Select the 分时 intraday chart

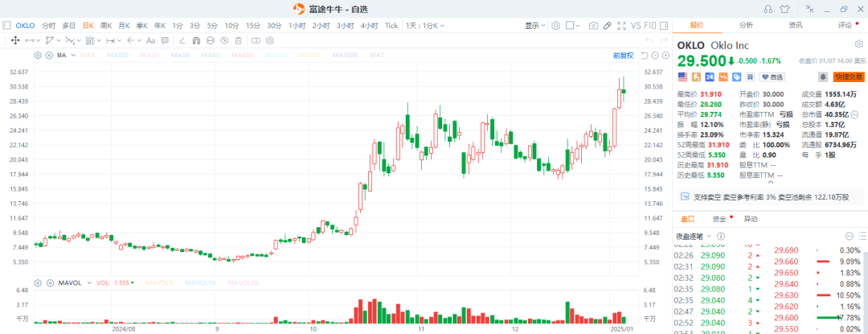(49, 26)
